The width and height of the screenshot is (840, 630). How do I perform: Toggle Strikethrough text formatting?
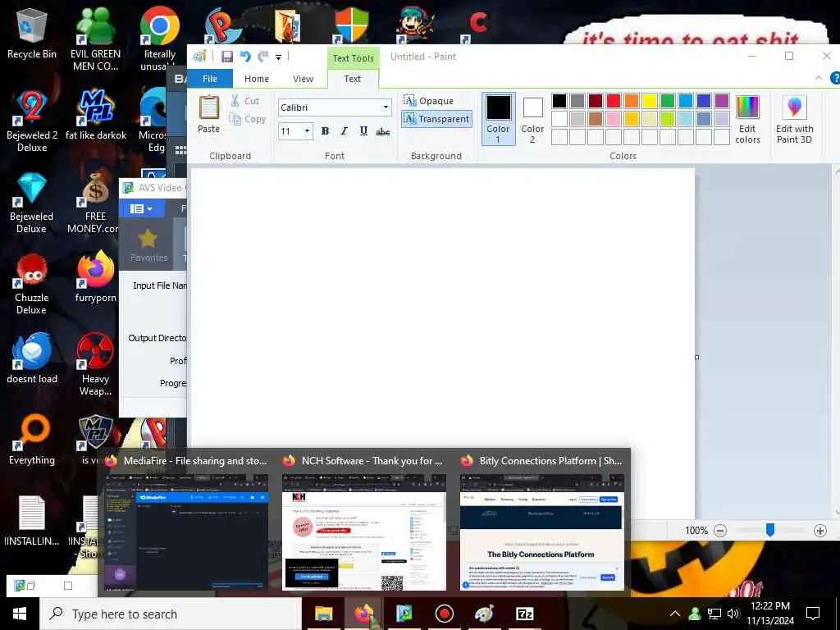[x=382, y=131]
